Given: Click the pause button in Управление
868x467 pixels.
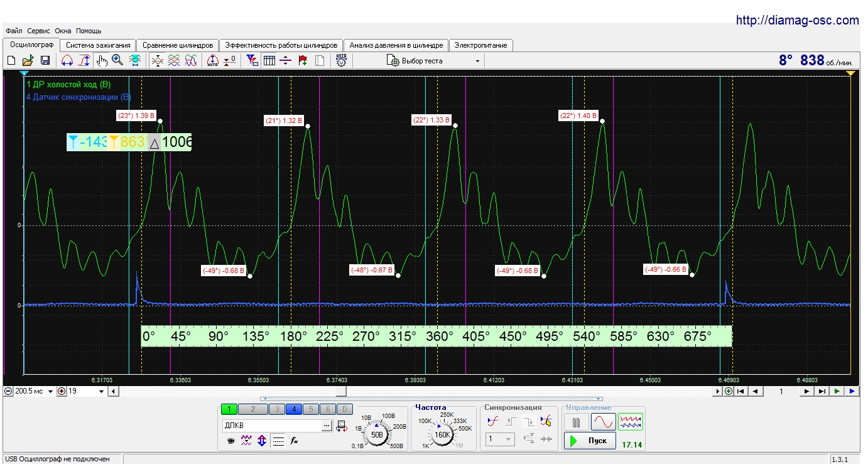Looking at the screenshot, I should point(576,422).
